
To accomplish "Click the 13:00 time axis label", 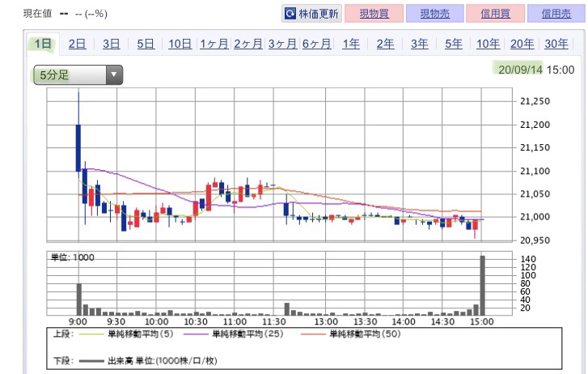I will [326, 322].
